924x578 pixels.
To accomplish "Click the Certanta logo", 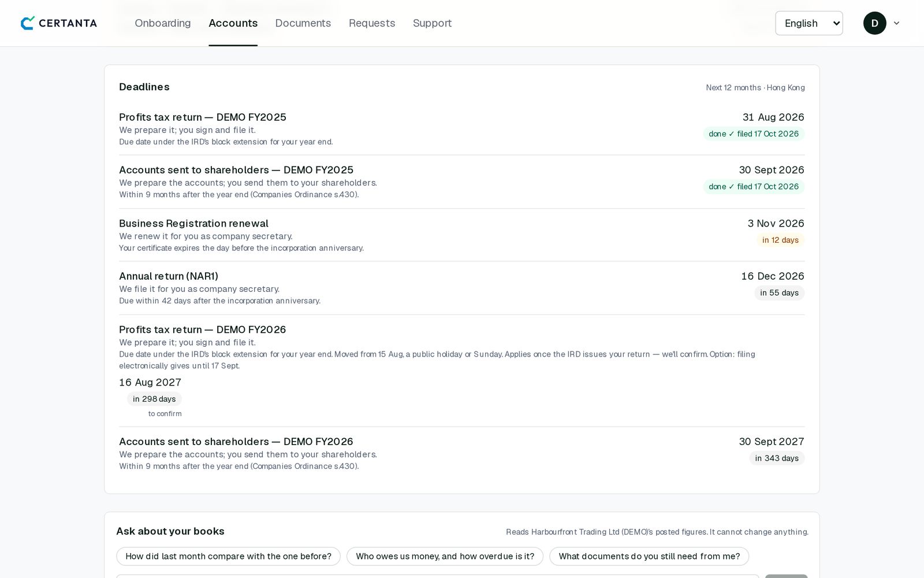I will tap(59, 23).
